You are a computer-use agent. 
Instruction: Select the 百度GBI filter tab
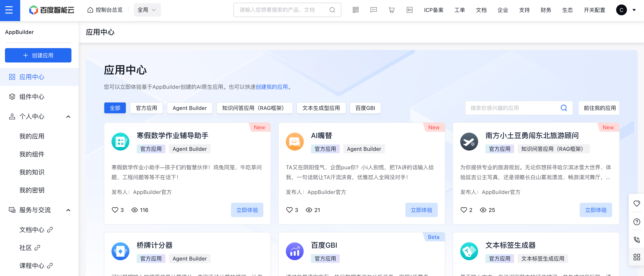point(365,108)
